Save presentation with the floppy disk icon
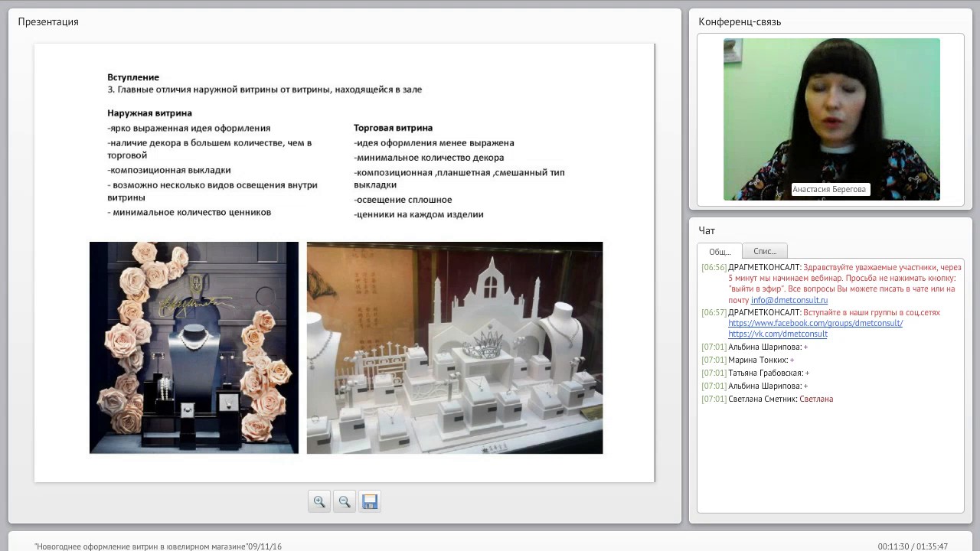The height and width of the screenshot is (551, 980). [370, 501]
